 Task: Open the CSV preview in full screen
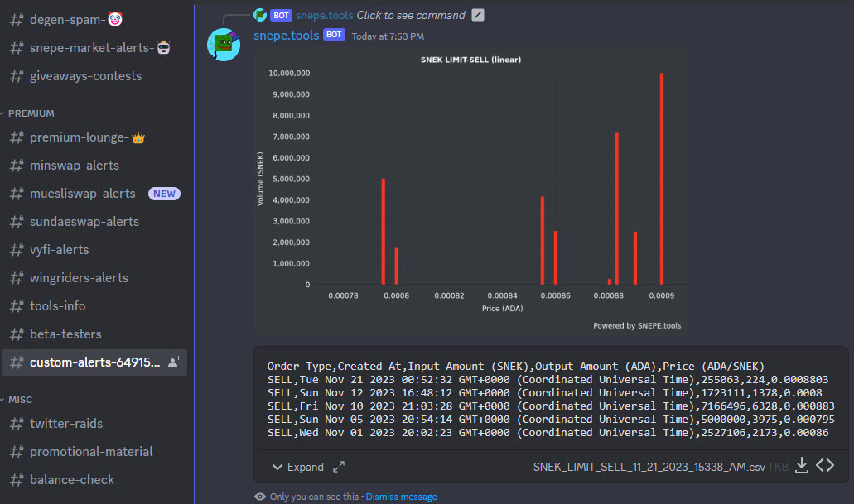click(339, 467)
